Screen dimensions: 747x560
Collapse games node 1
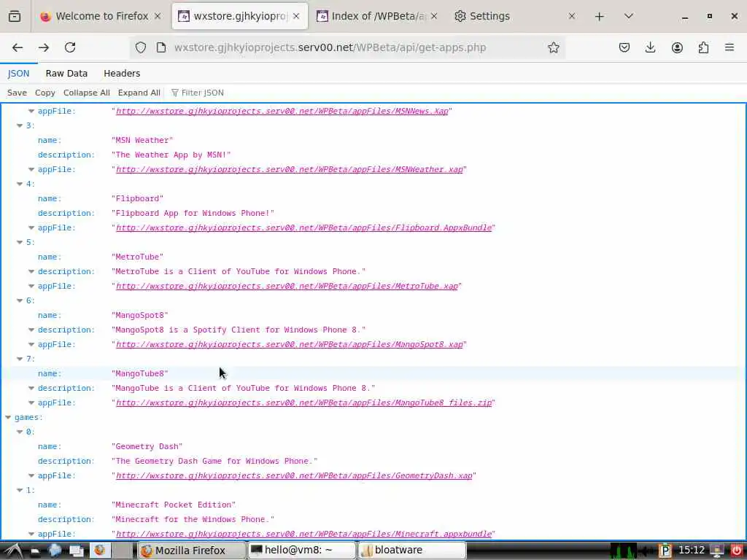20,490
